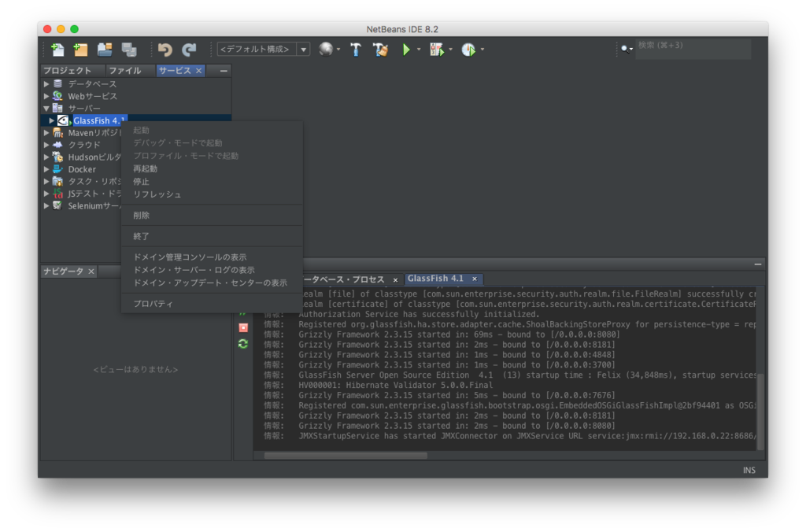The height and width of the screenshot is (532, 806).
Task: Click the red stop server icon in output
Action: pyautogui.click(x=244, y=327)
